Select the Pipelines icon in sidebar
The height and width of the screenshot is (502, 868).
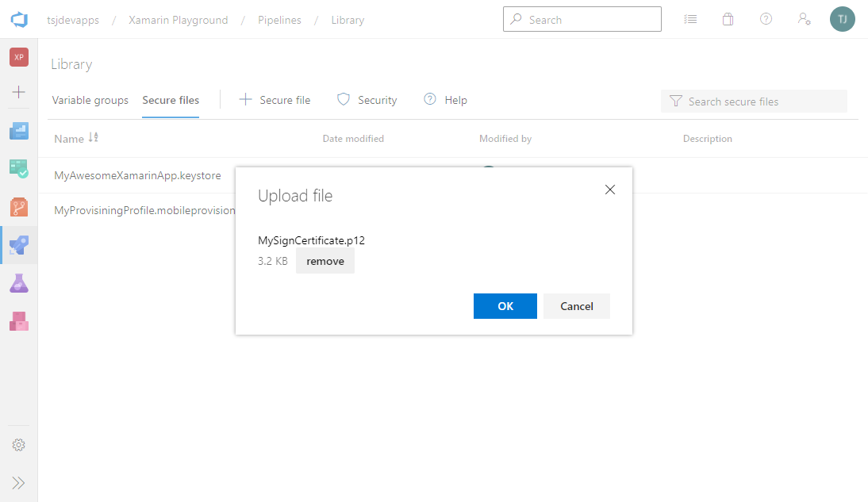click(x=19, y=245)
